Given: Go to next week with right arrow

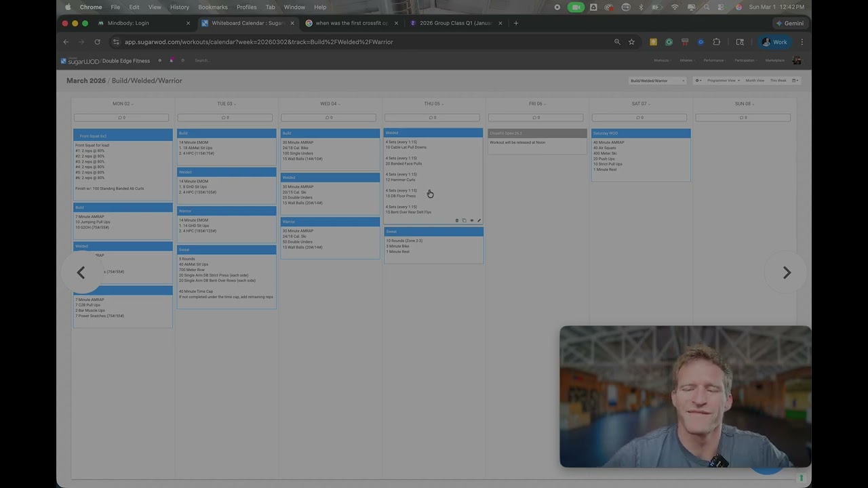Looking at the screenshot, I should point(787,272).
